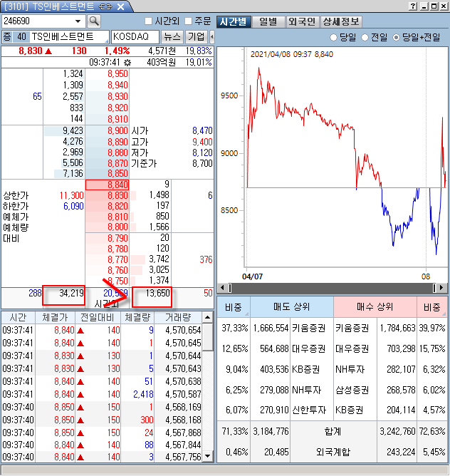This screenshot has width=450, height=476.
Task: Switch to the 일별 tab
Action: click(269, 21)
